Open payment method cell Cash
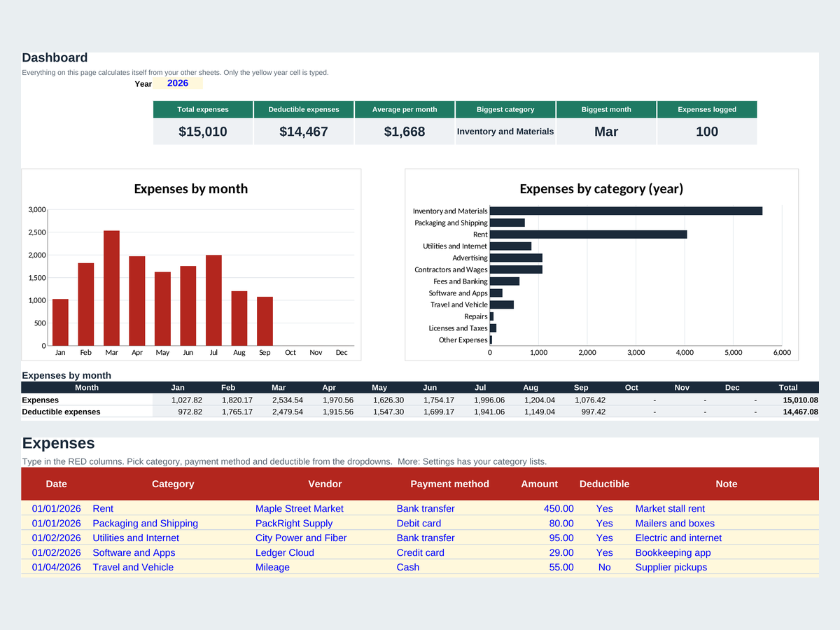 tap(449, 567)
